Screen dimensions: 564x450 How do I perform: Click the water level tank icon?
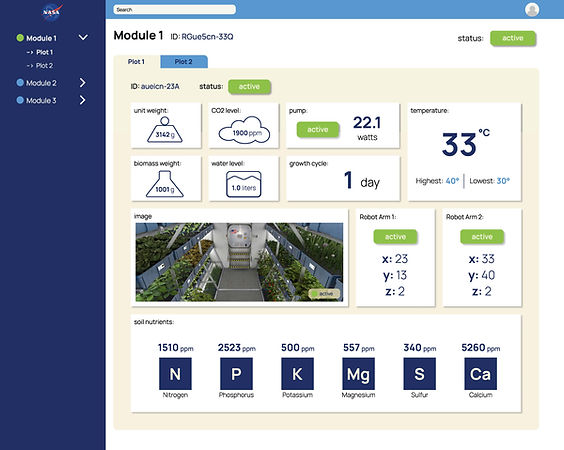[244, 184]
